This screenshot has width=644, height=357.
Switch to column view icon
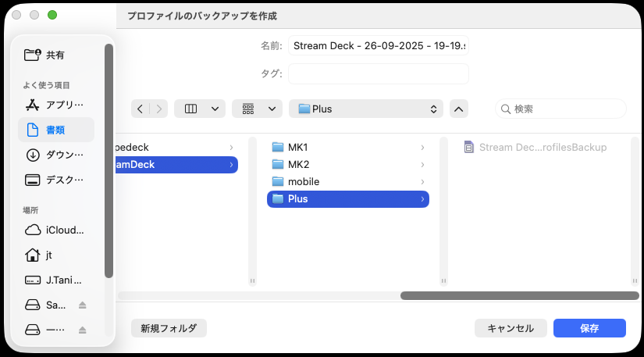pos(190,109)
